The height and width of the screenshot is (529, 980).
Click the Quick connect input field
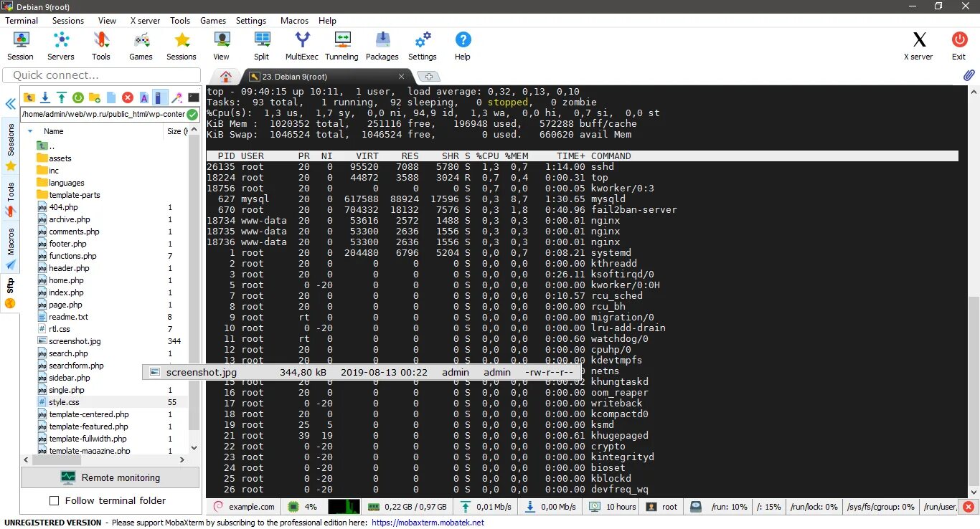[x=102, y=75]
